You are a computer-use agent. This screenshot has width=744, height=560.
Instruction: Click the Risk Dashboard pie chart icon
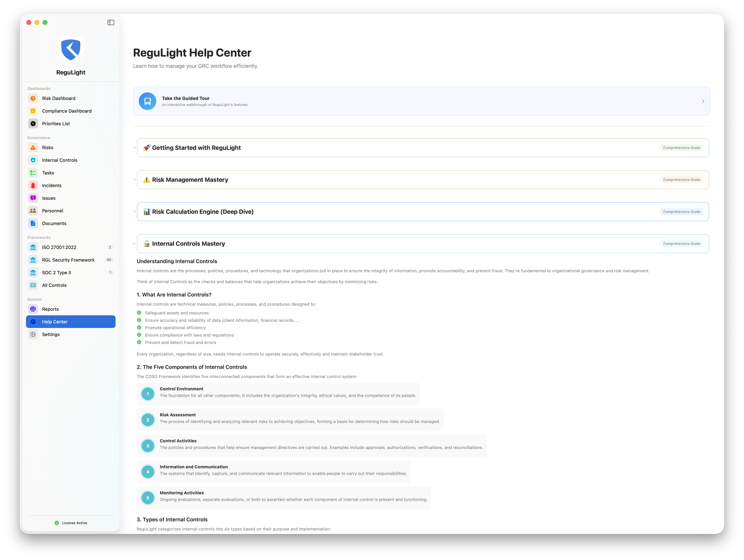(33, 98)
